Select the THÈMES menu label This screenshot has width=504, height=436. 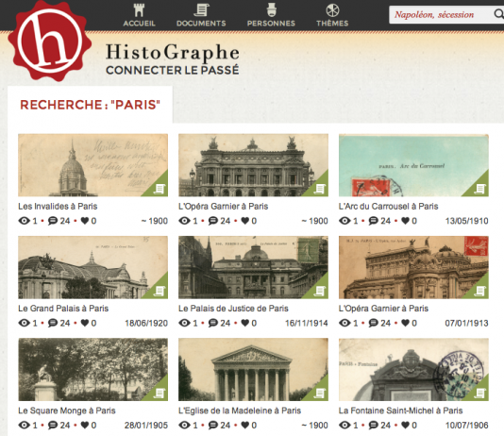[332, 24]
